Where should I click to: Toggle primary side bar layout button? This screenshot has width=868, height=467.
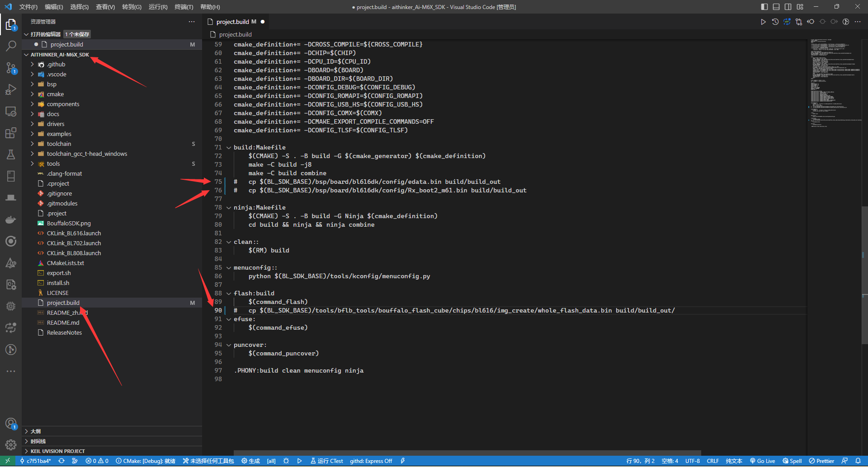(764, 7)
